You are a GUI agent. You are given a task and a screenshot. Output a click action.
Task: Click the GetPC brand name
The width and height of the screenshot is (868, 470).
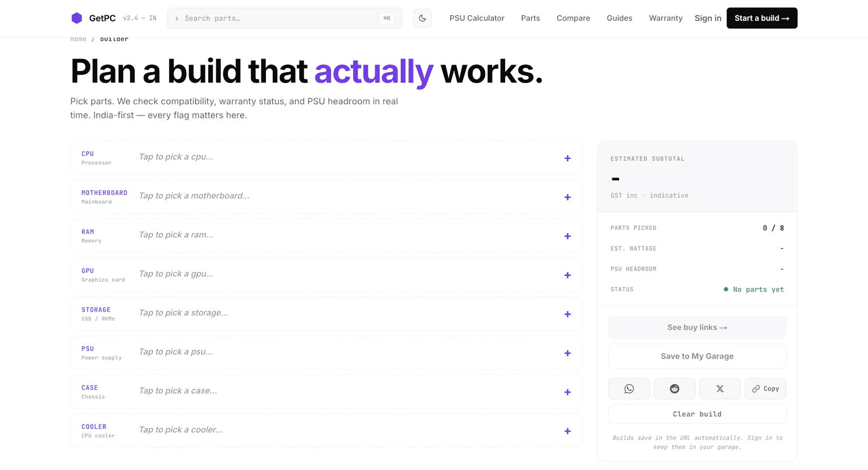(103, 18)
